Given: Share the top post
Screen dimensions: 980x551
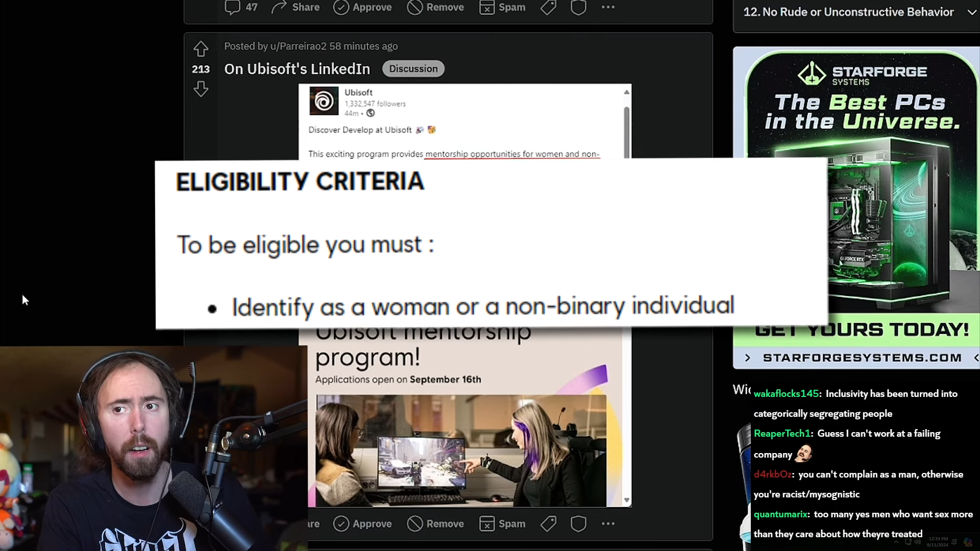Looking at the screenshot, I should tap(296, 7).
